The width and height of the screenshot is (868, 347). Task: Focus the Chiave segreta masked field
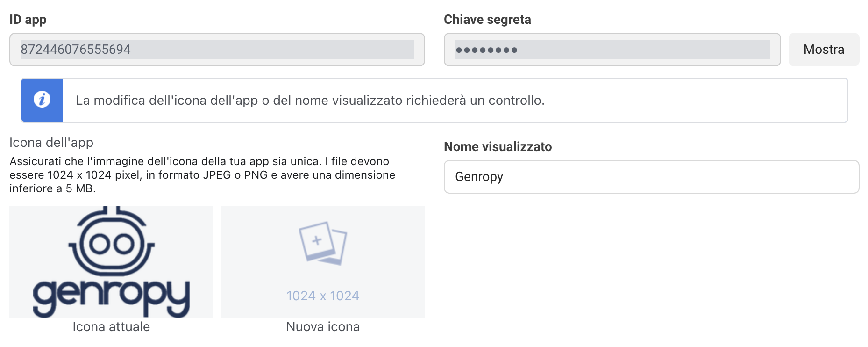(x=612, y=50)
